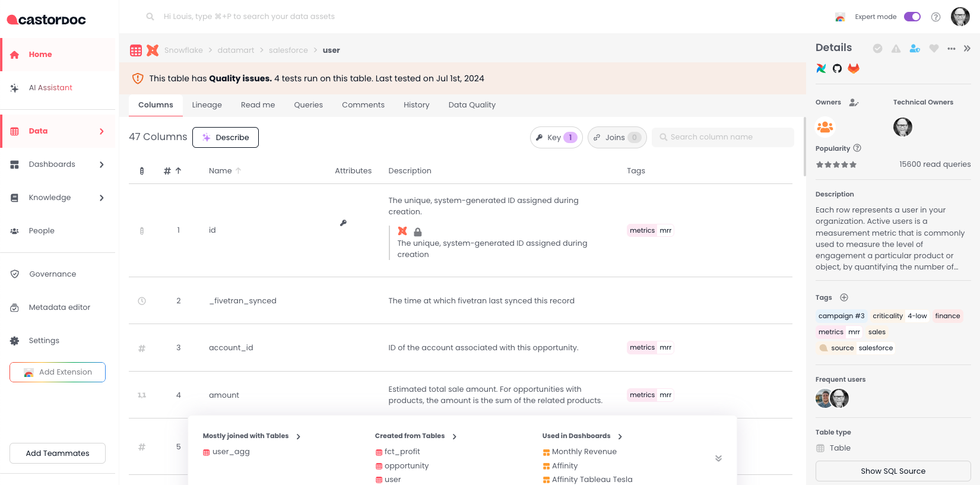Click the orange team owners avatar
Viewport: 980px width, 485px height.
[825, 127]
